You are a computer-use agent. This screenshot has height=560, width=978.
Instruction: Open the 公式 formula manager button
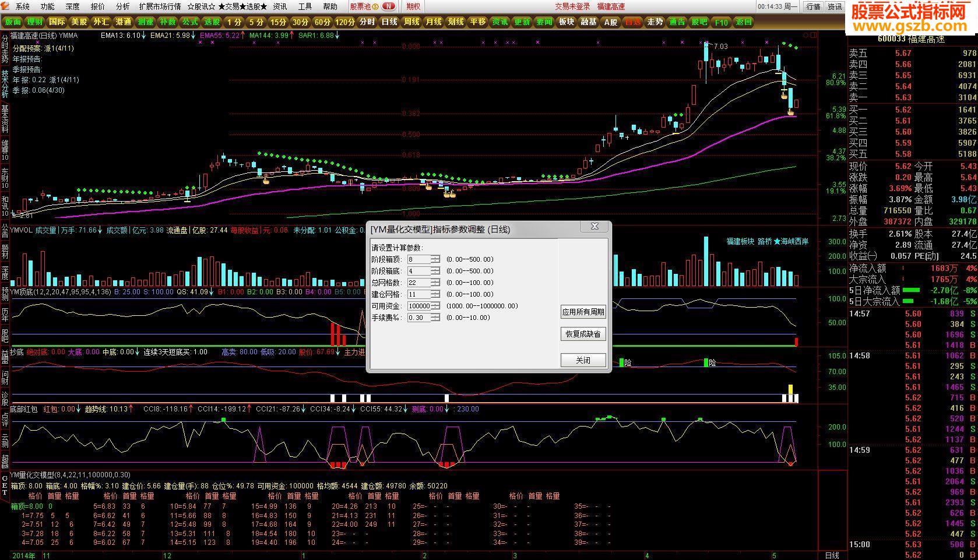point(190,22)
